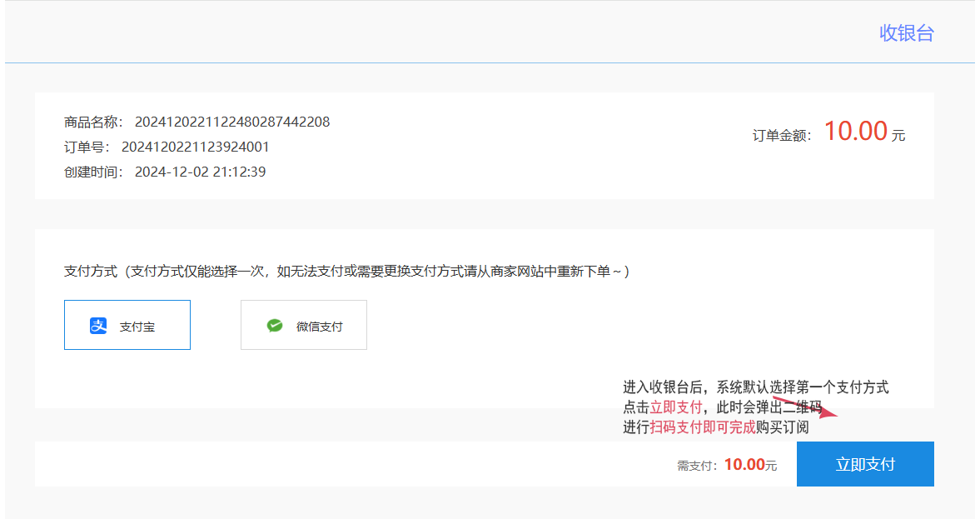This screenshot has height=519, width=980.
Task: Click the 订单金额 label
Action: click(782, 136)
